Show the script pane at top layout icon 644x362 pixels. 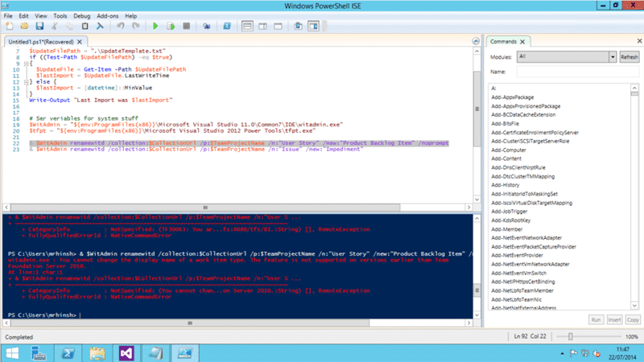247,27
